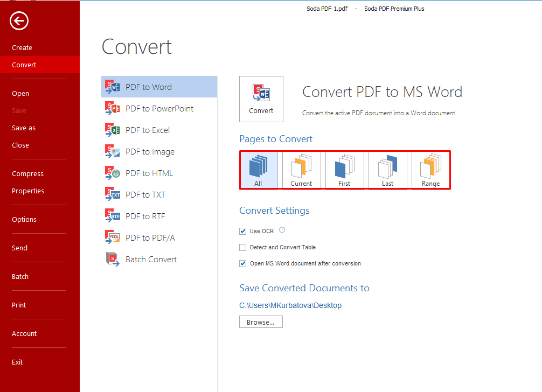Select the PDF to PDF/A icon
This screenshot has height=392, width=542.
tap(113, 237)
